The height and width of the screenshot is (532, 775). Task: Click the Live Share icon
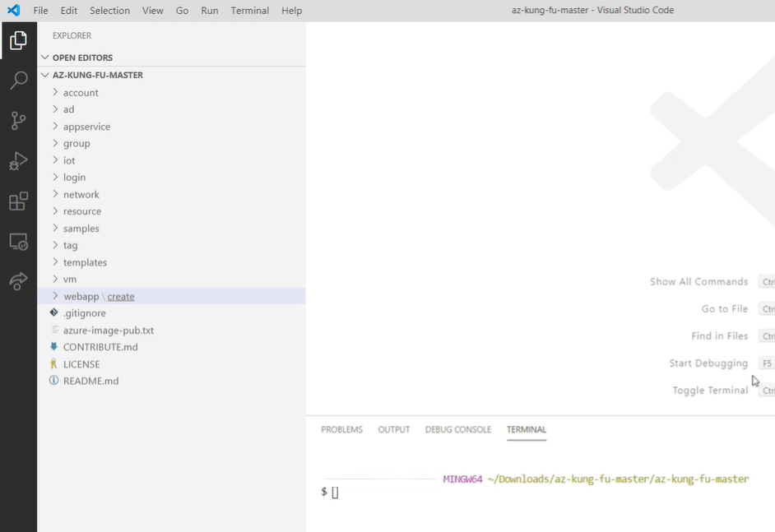click(18, 282)
